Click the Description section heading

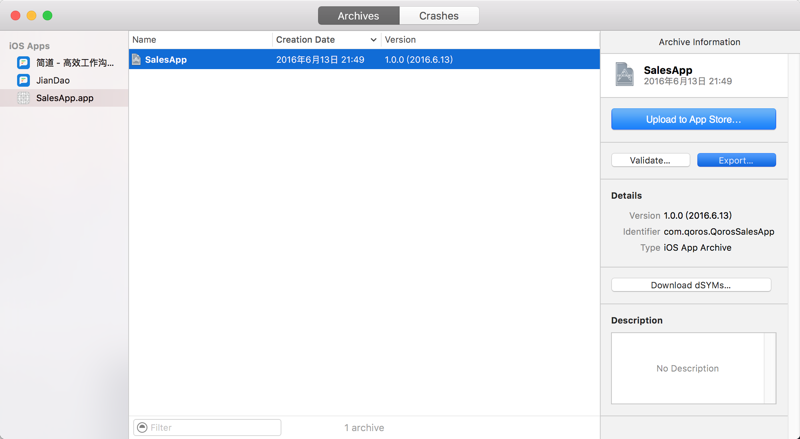pos(637,321)
